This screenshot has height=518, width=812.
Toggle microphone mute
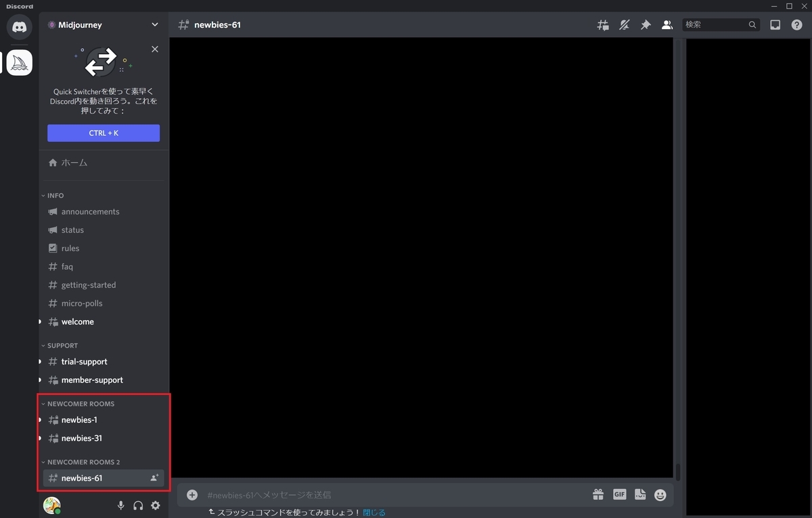(121, 505)
